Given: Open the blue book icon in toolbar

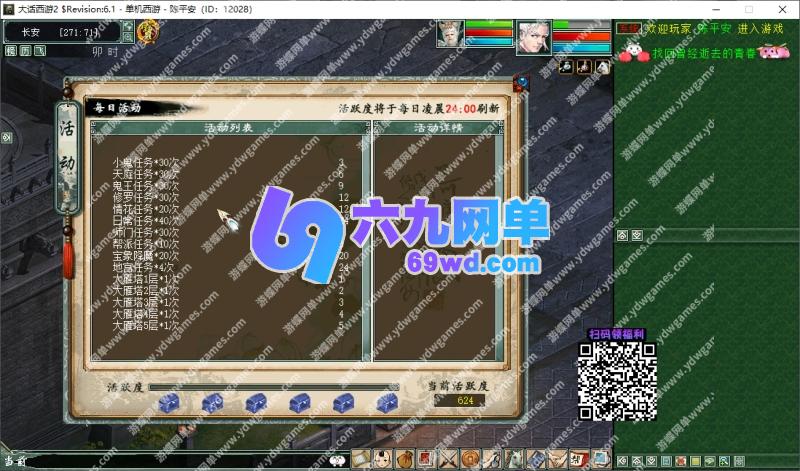Looking at the screenshot, I should 536,460.
